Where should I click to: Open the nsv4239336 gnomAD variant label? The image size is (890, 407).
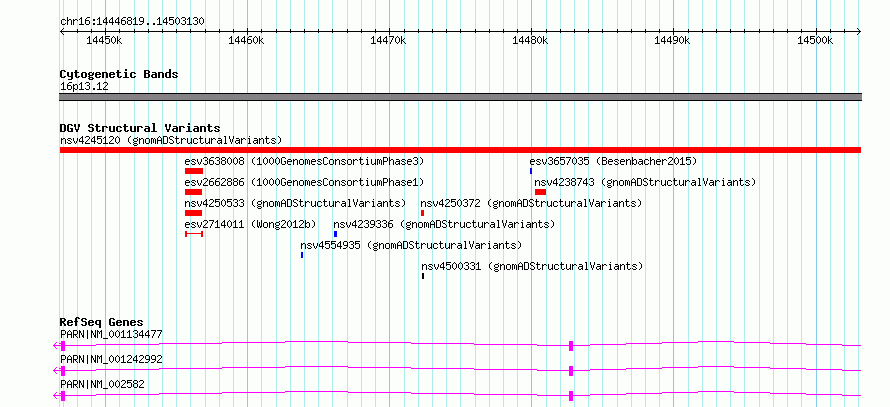(x=444, y=224)
